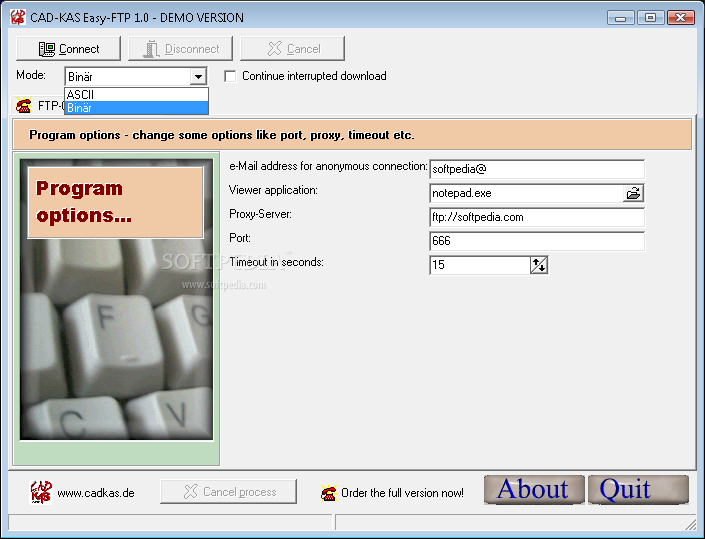Open the www.cadkas.de link

96,493
